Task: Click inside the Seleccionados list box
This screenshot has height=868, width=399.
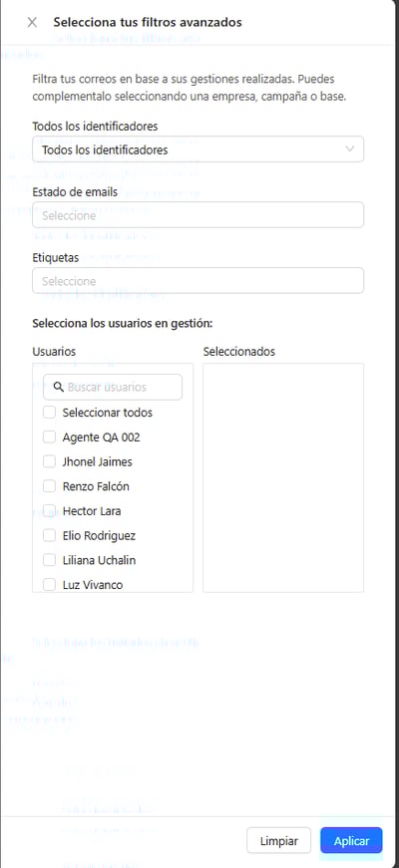Action: 283,477
